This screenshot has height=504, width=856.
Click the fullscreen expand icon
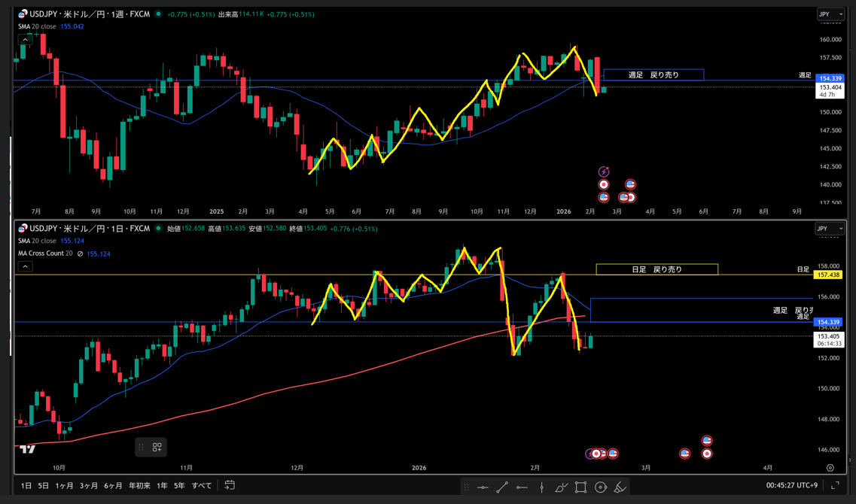pos(835,486)
